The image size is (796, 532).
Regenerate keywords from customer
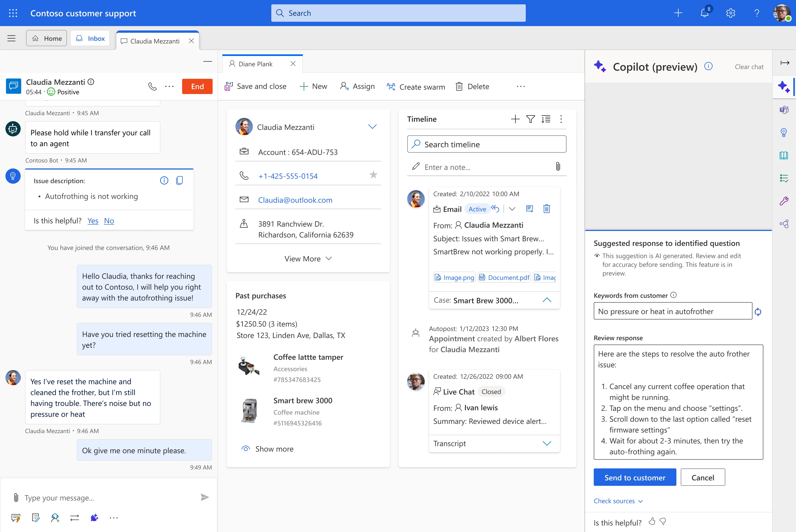tap(758, 311)
